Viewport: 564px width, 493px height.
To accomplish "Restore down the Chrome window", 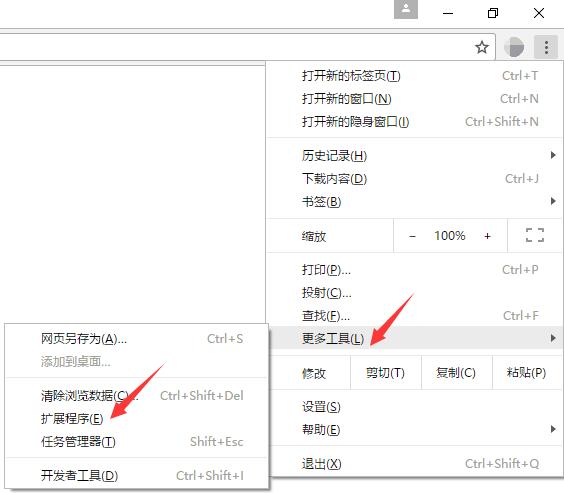I will (x=493, y=13).
